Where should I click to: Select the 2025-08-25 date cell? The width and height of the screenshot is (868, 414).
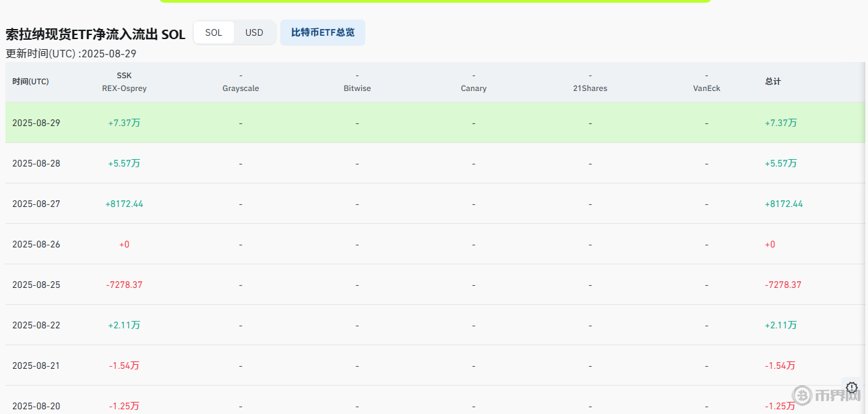pos(36,285)
